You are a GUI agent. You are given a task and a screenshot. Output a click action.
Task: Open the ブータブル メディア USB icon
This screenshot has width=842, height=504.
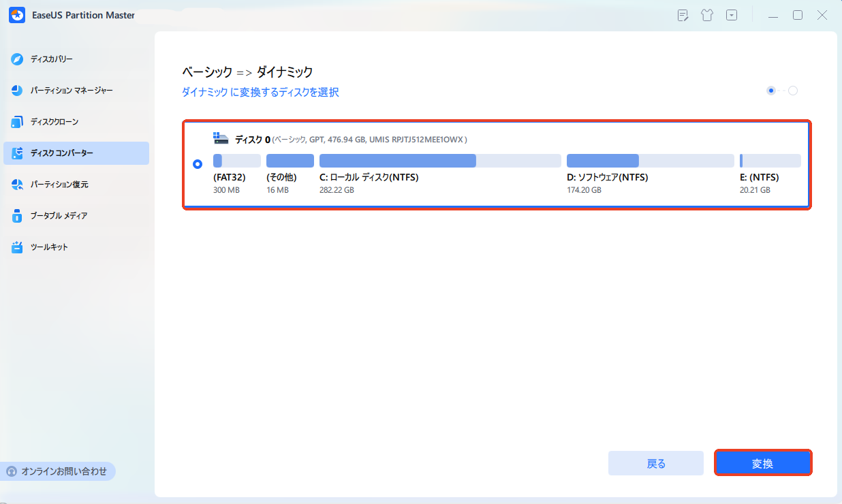point(17,216)
